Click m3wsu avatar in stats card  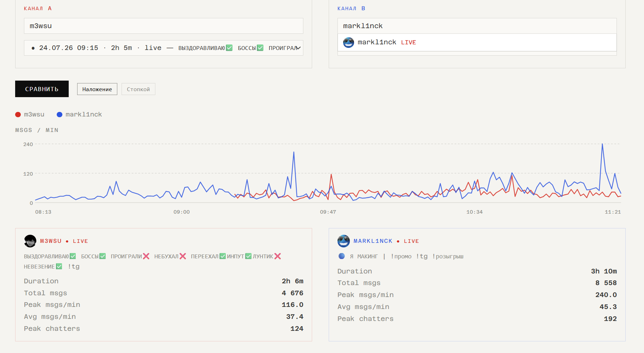pyautogui.click(x=30, y=241)
